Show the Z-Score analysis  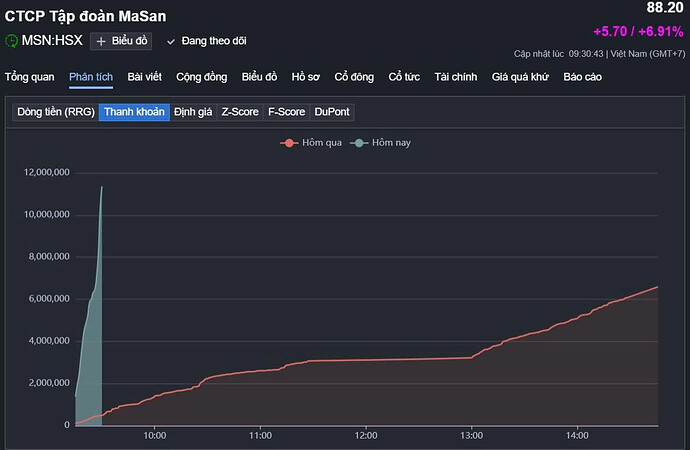coord(240,112)
